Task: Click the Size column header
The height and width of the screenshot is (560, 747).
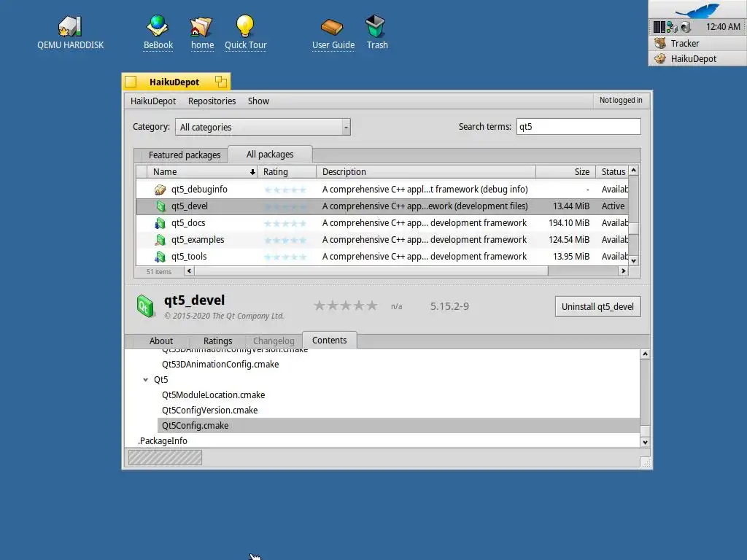Action: click(565, 172)
